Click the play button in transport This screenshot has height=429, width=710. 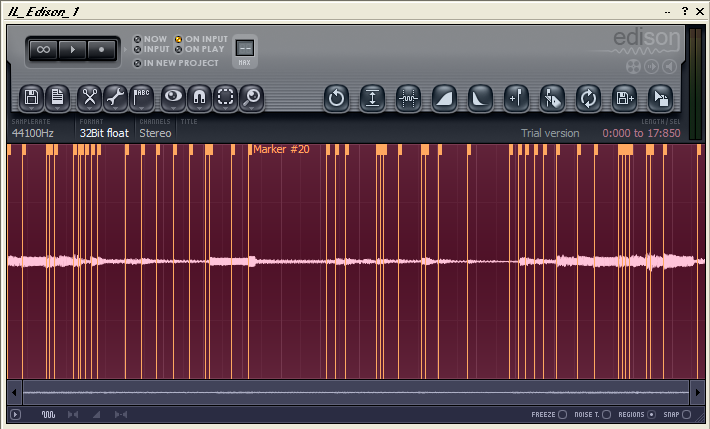point(72,49)
